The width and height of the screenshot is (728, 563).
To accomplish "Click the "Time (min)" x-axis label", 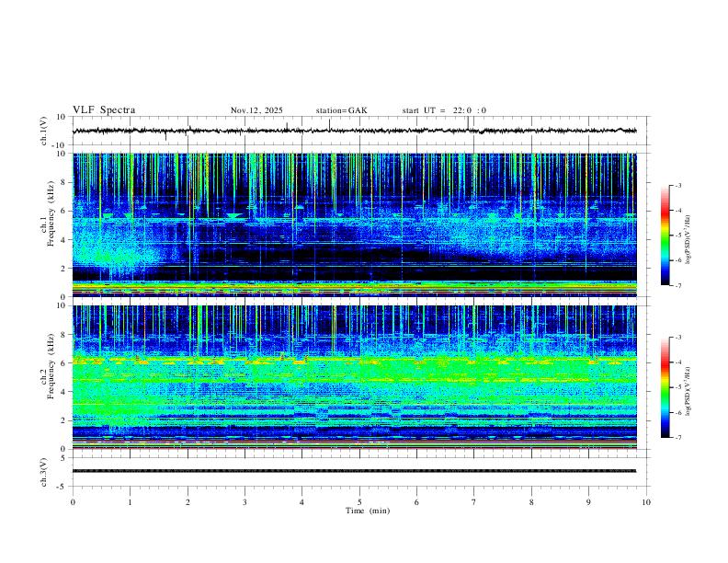I will point(368,511).
